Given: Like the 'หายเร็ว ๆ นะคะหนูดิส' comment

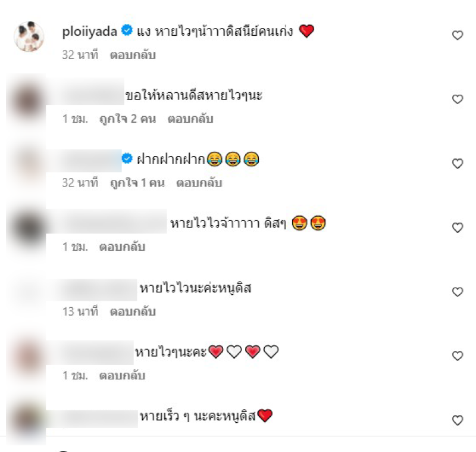Looking at the screenshot, I should 458,420.
